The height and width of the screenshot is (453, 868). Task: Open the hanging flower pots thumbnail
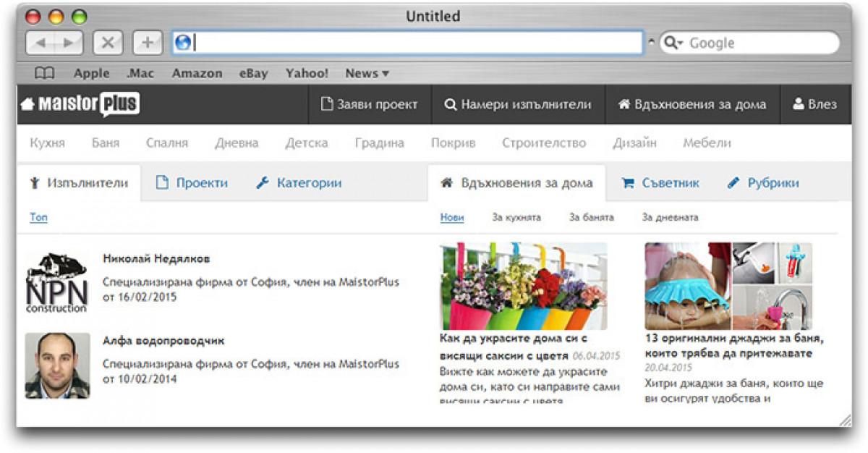click(524, 286)
